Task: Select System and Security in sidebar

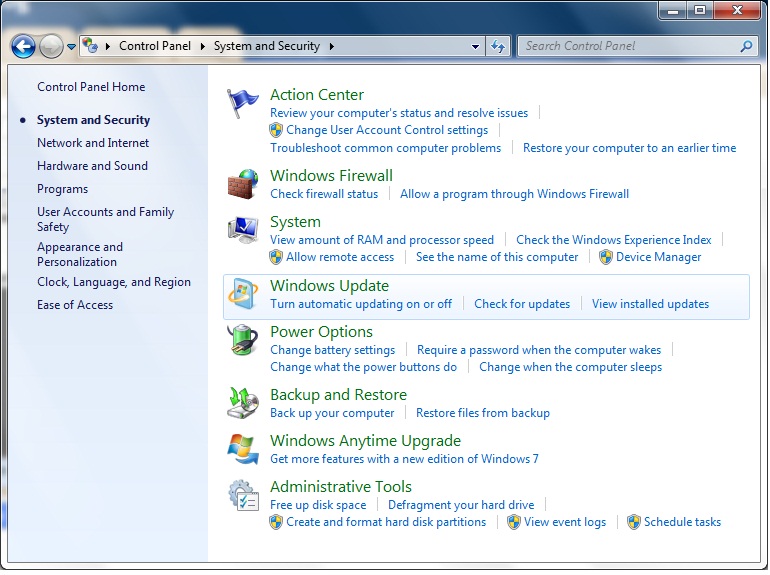Action: pyautogui.click(x=93, y=120)
